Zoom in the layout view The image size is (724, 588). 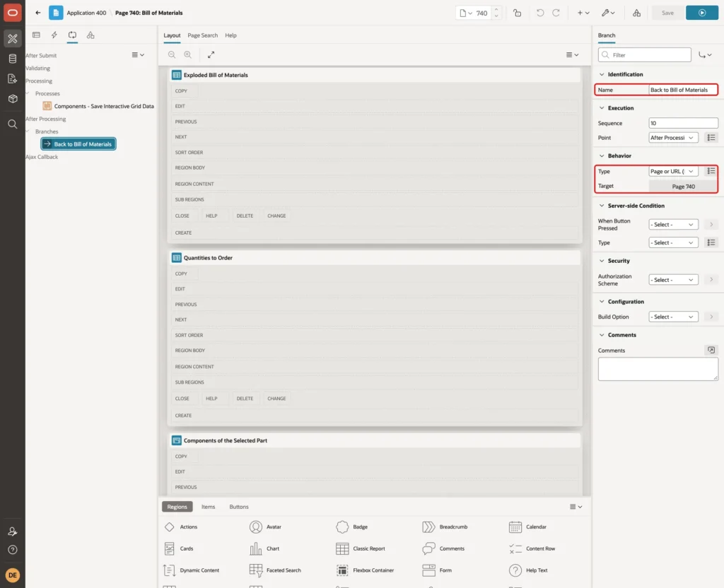point(188,54)
